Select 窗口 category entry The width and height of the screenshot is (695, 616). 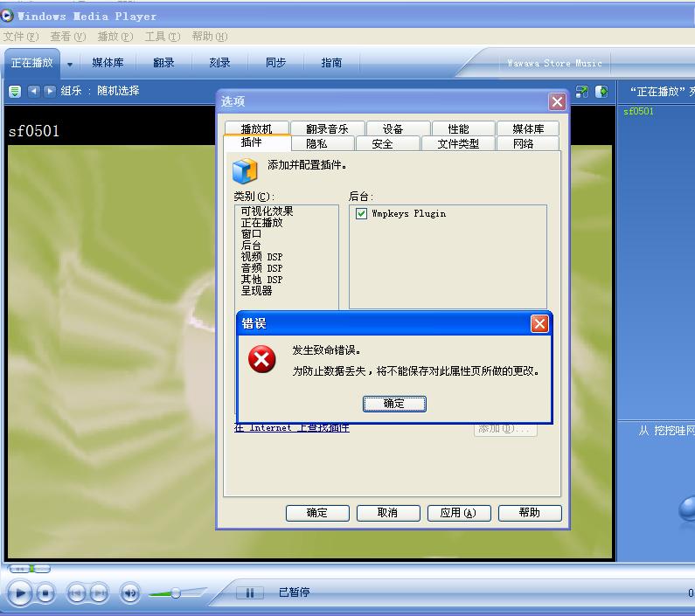[x=251, y=234]
